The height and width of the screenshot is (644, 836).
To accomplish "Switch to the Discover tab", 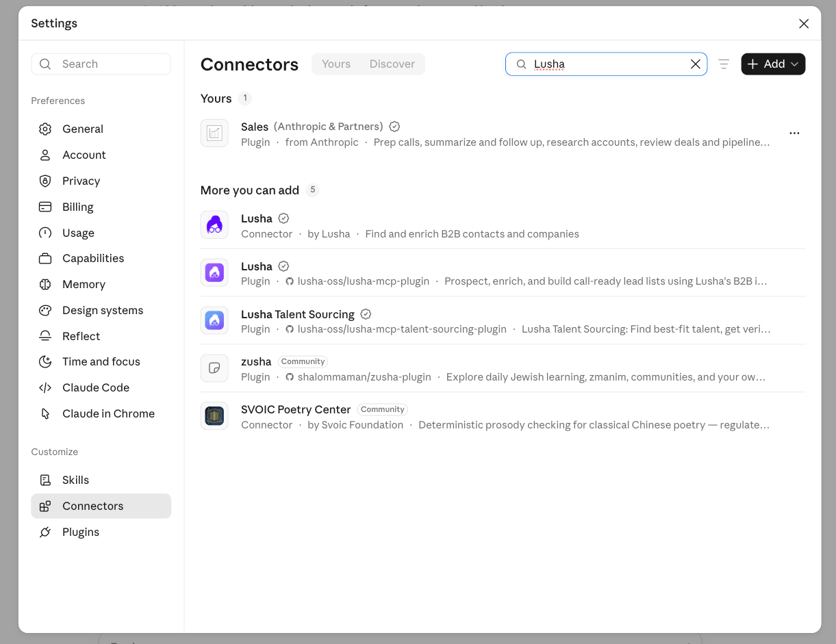I will tap(392, 64).
